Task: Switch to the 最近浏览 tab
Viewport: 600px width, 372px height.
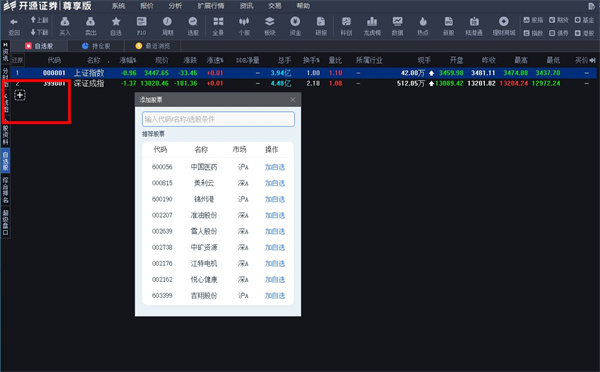Action: click(153, 46)
